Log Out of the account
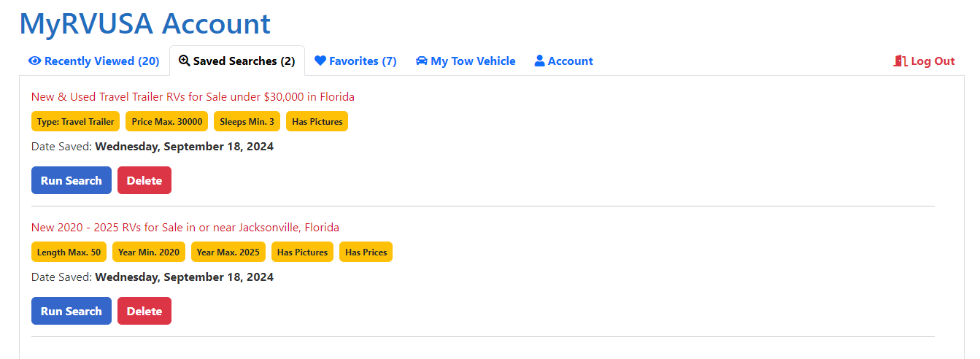Viewport: 980px width, 359px height. coord(925,61)
